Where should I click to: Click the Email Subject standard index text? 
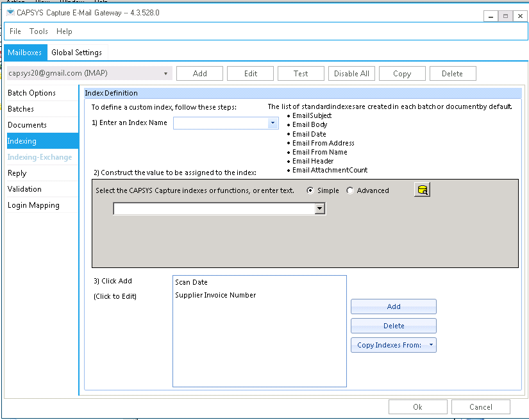(312, 115)
